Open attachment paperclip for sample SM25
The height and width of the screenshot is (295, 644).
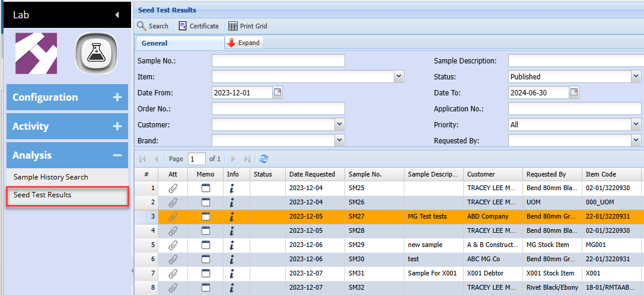[173, 188]
